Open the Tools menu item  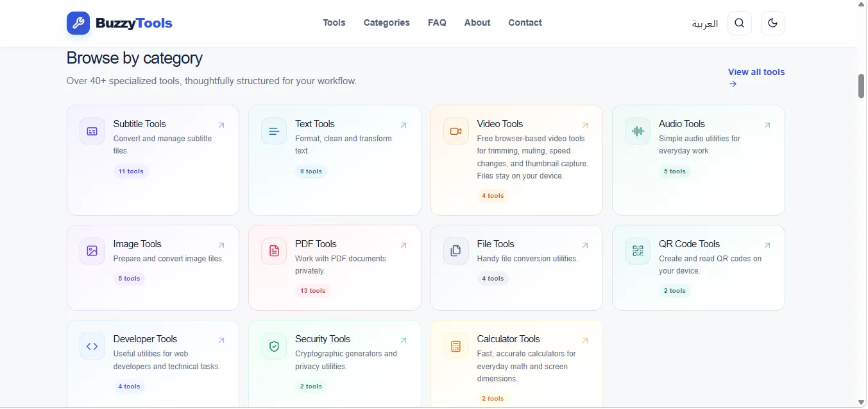334,22
